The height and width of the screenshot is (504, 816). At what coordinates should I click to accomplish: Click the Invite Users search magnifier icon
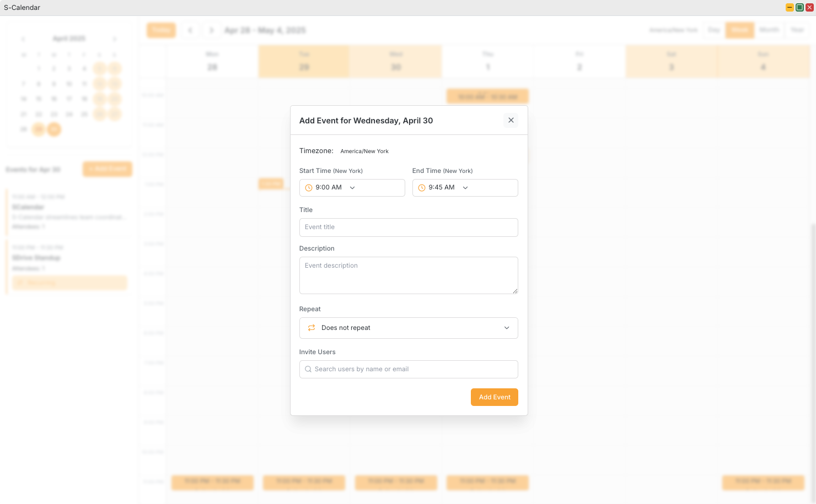pyautogui.click(x=308, y=369)
